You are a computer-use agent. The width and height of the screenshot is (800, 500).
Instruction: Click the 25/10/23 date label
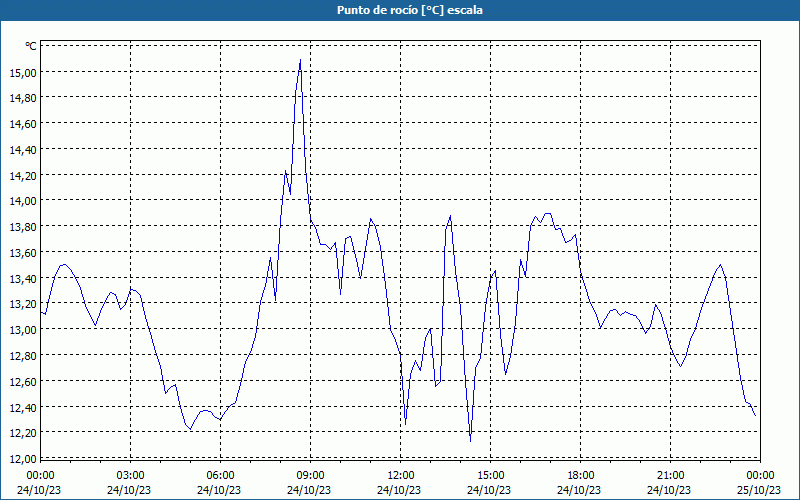pos(759,490)
